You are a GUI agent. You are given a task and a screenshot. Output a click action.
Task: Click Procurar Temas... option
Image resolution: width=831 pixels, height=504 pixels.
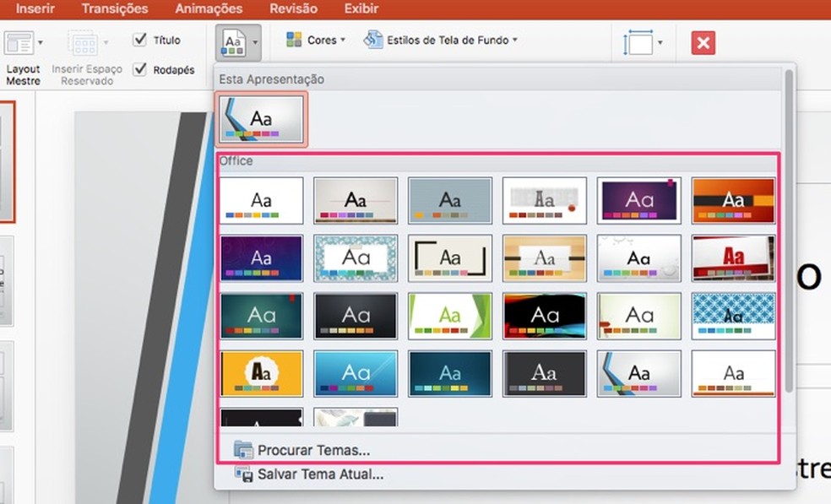[314, 450]
